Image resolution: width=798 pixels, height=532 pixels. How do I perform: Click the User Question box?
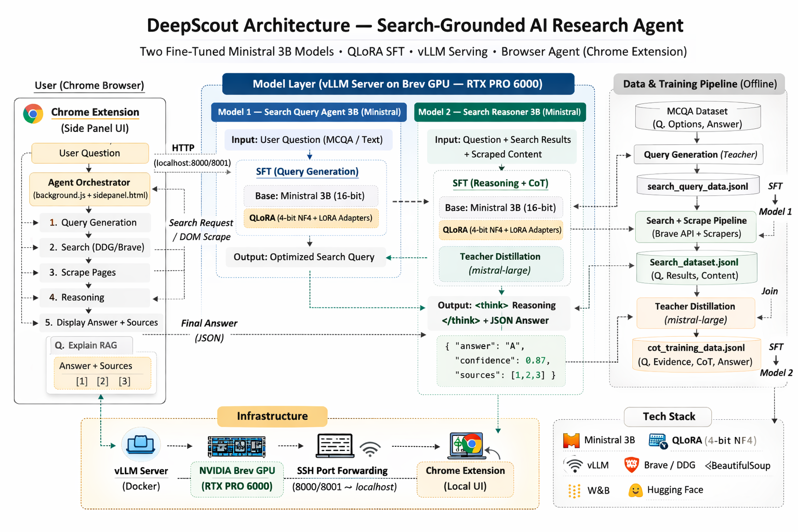pos(90,153)
